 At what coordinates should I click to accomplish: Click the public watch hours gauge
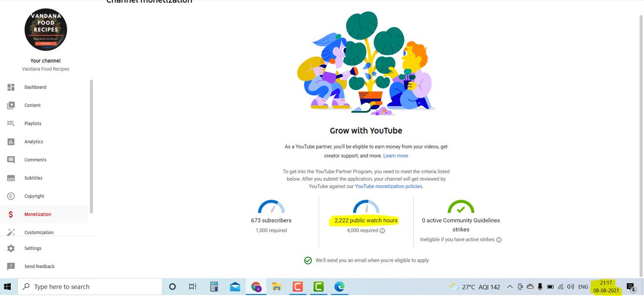pyautogui.click(x=366, y=206)
